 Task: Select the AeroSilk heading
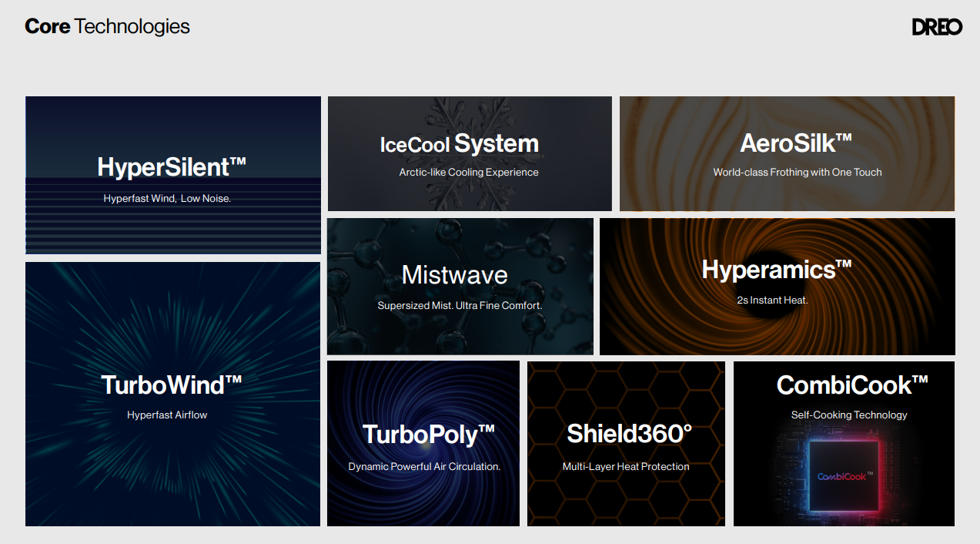(796, 143)
